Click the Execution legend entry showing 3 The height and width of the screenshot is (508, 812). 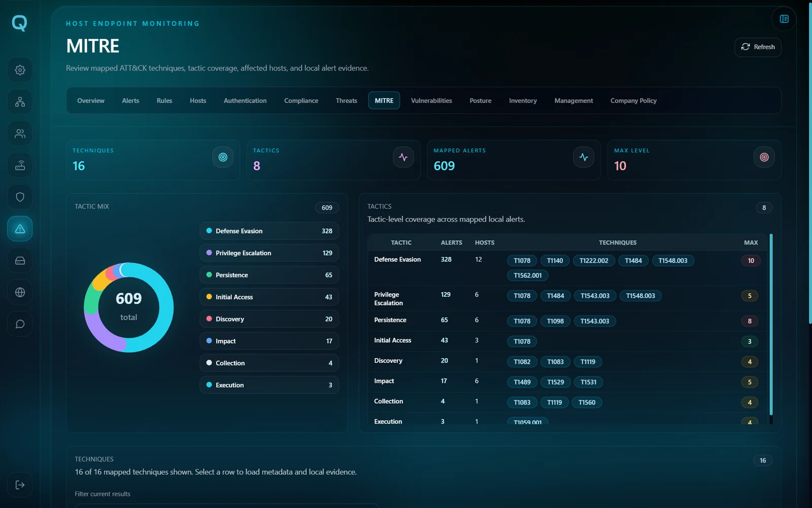point(269,385)
